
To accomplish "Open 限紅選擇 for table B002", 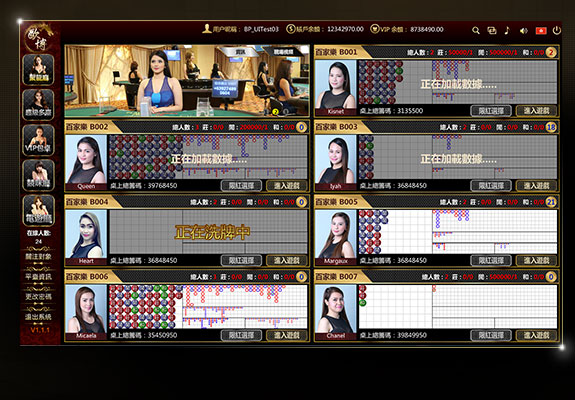I will 241,186.
